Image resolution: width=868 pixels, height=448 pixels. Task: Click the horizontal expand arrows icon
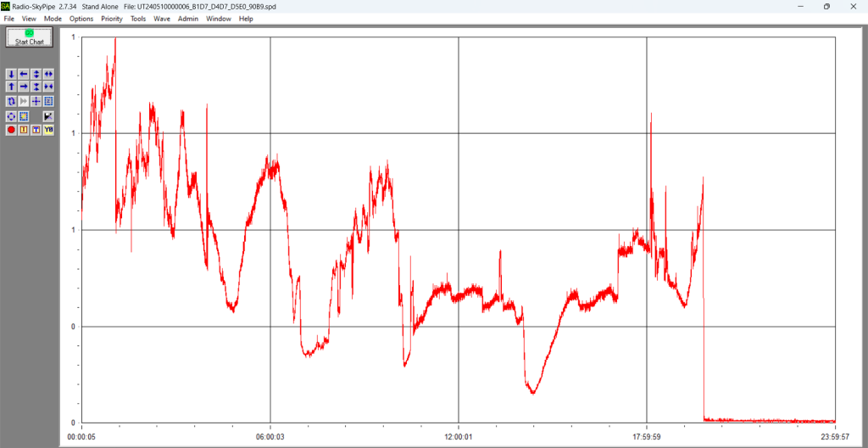pos(48,74)
